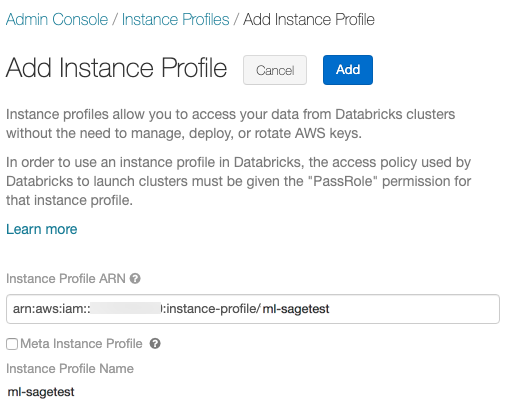The image size is (511, 416).
Task: Open the Learn more link
Action: pos(42,229)
